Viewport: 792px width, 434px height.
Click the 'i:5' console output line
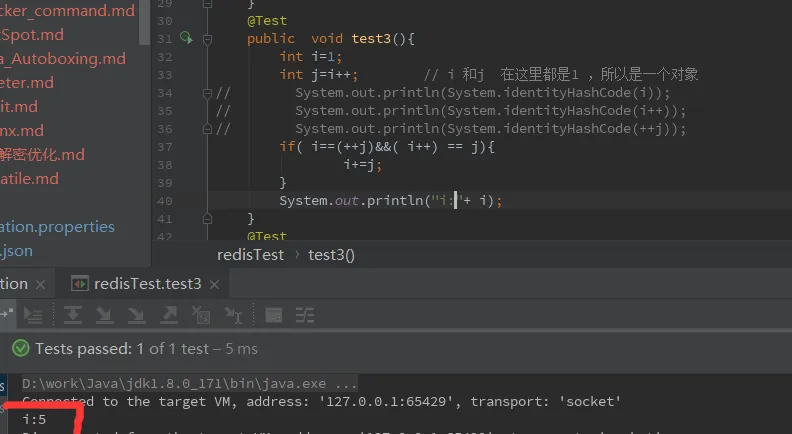tap(34, 419)
